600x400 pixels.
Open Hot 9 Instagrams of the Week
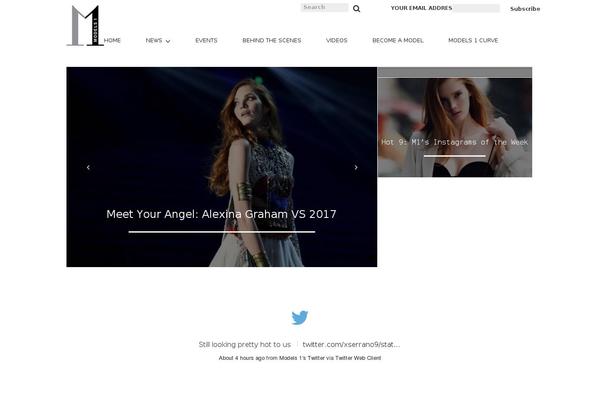[x=455, y=142]
